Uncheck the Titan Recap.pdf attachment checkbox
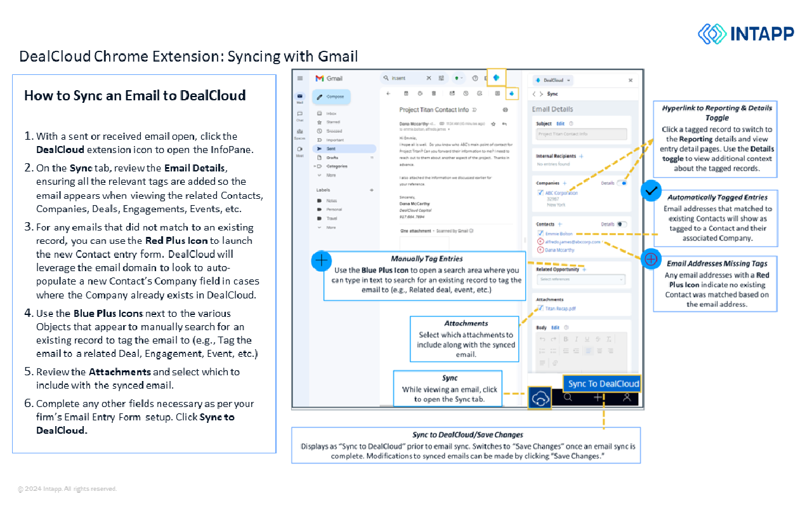This screenshot has width=812, height=508. (540, 308)
